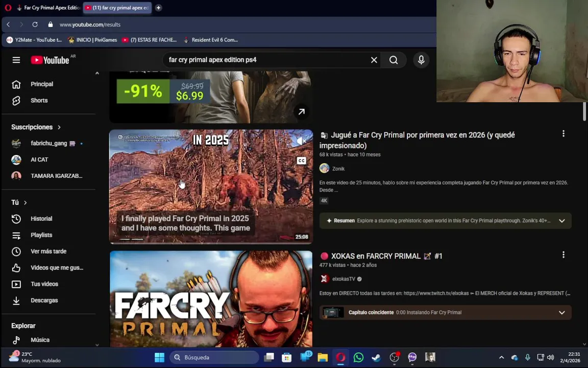
Task: Click the page vertical scrollbar thumb
Action: 584,111
